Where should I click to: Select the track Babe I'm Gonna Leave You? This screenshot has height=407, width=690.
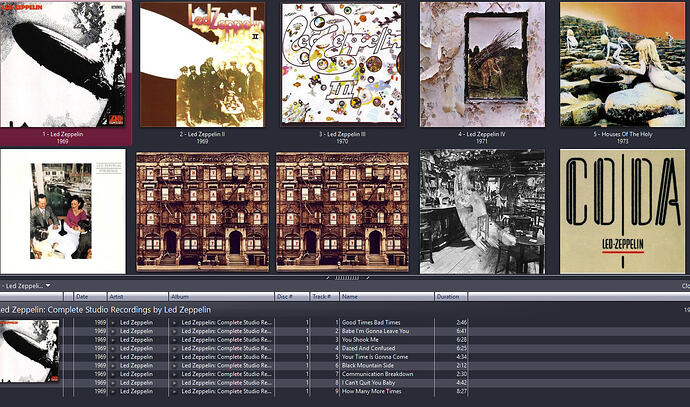point(375,331)
